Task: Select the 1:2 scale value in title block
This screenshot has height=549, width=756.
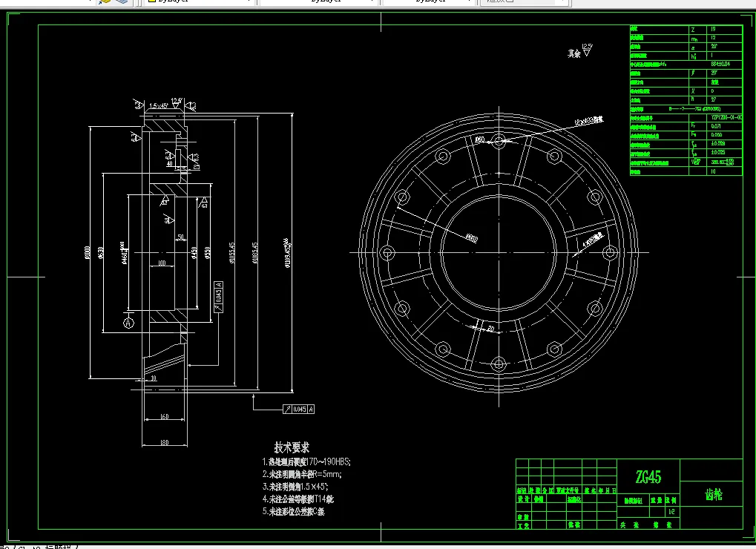Action: (671, 512)
